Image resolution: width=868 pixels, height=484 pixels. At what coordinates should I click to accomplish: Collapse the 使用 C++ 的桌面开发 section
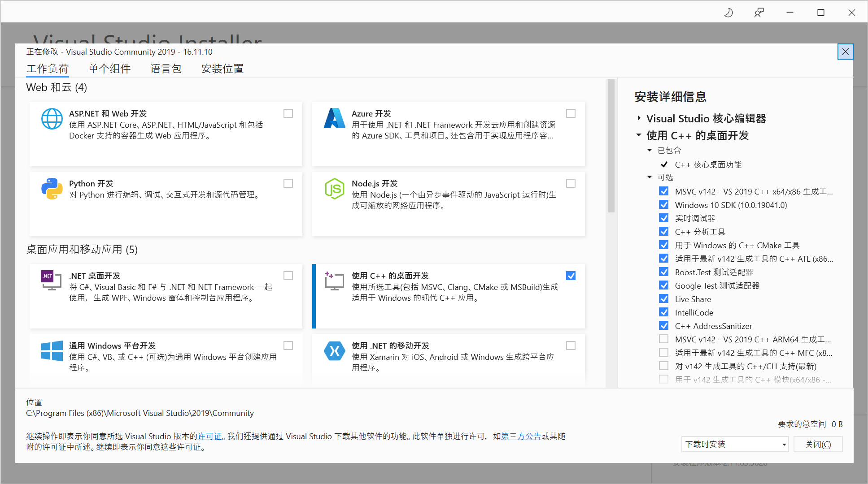pyautogui.click(x=639, y=135)
